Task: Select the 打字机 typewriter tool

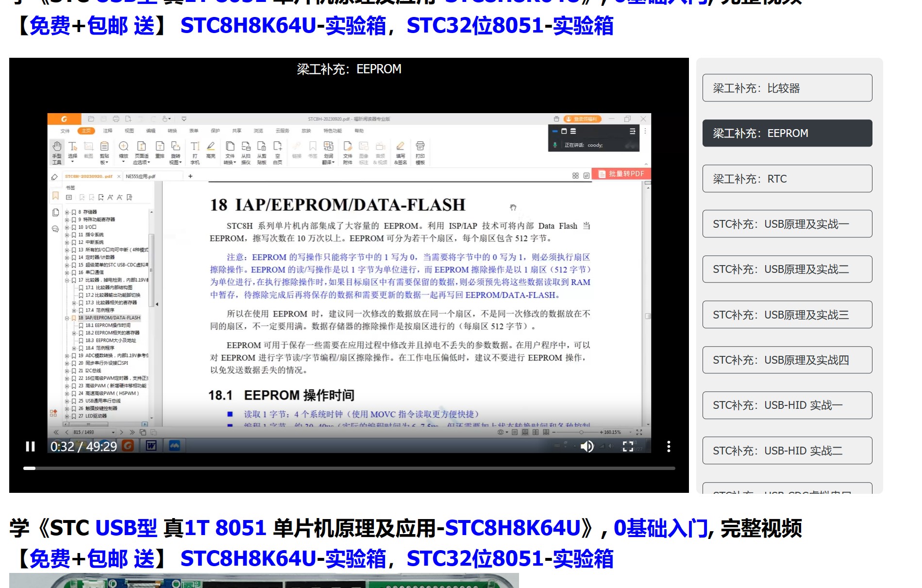Action: coord(195,152)
